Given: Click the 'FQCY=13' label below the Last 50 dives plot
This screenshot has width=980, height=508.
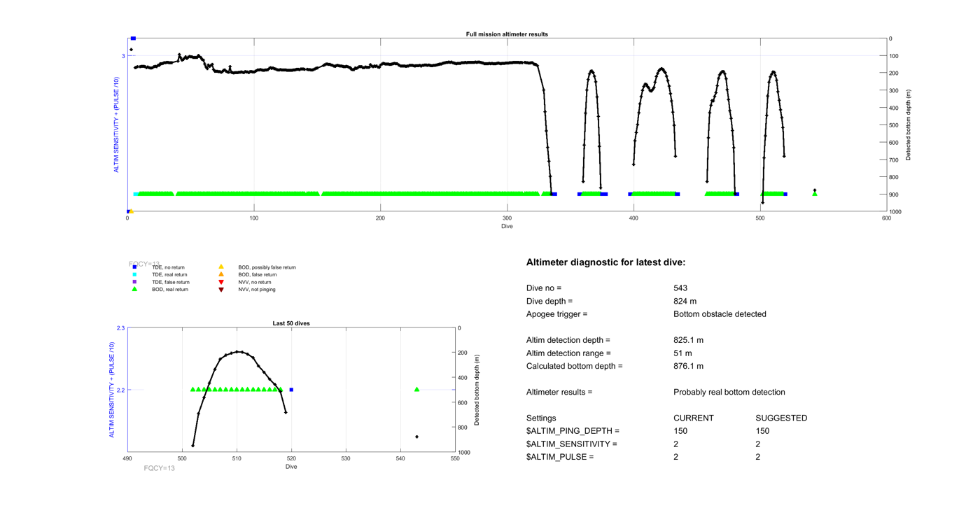Looking at the screenshot, I should coord(160,468).
